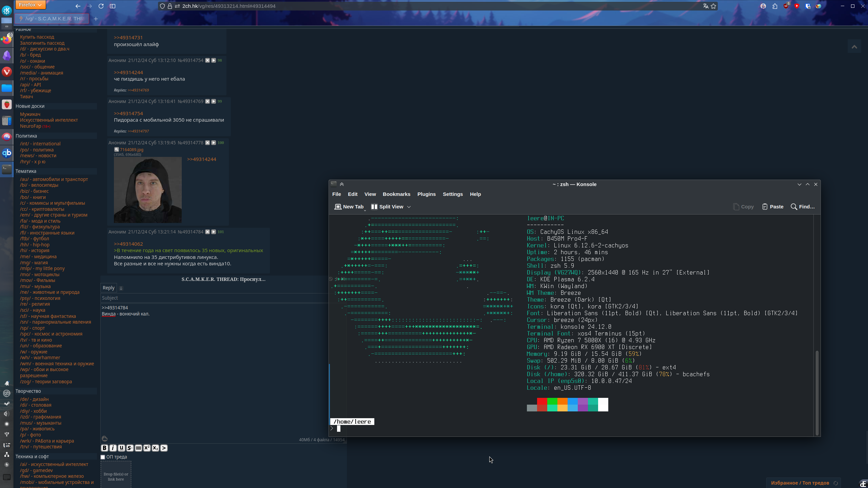Apply italic formatting in reply form
Viewport: 868px width, 488px height.
coord(113,448)
